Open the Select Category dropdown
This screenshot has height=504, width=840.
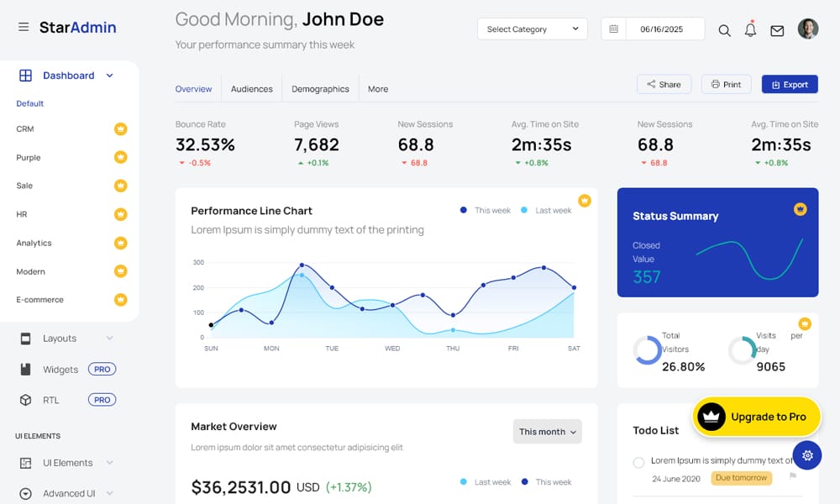(x=533, y=29)
